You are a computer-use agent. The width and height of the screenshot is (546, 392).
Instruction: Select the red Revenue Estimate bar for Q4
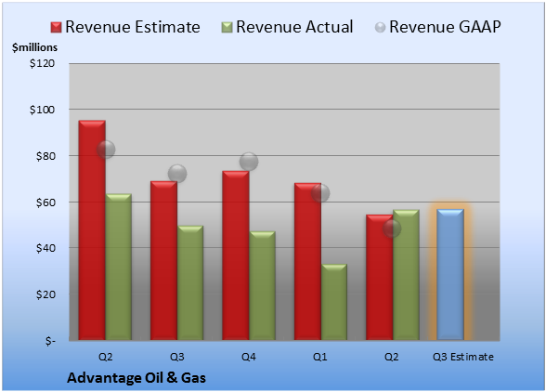click(x=236, y=255)
